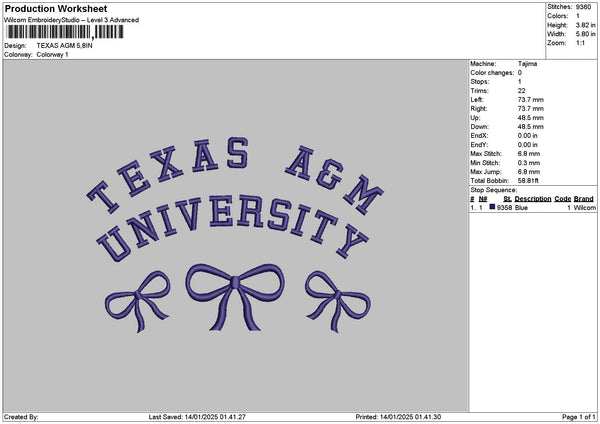Select Wilcom brand in stop sequence row
This screenshot has width=600, height=424.
tap(584, 207)
